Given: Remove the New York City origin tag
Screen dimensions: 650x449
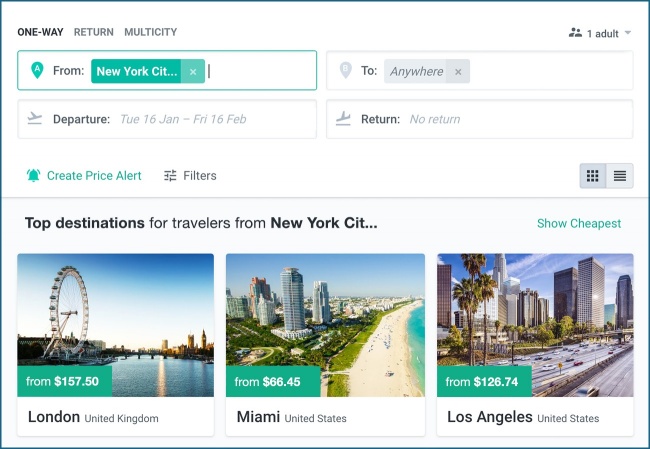Looking at the screenshot, I should [x=193, y=71].
